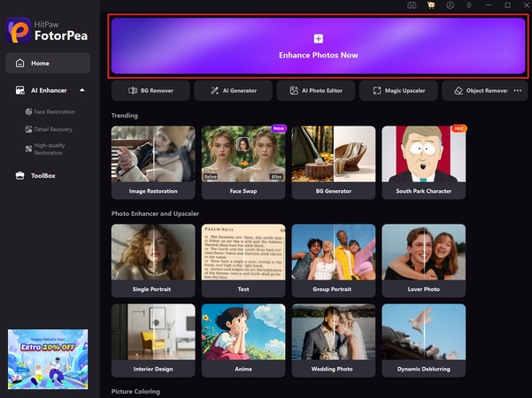Open the AI Enhancer menu item
This screenshot has width=532, height=398.
[x=48, y=90]
